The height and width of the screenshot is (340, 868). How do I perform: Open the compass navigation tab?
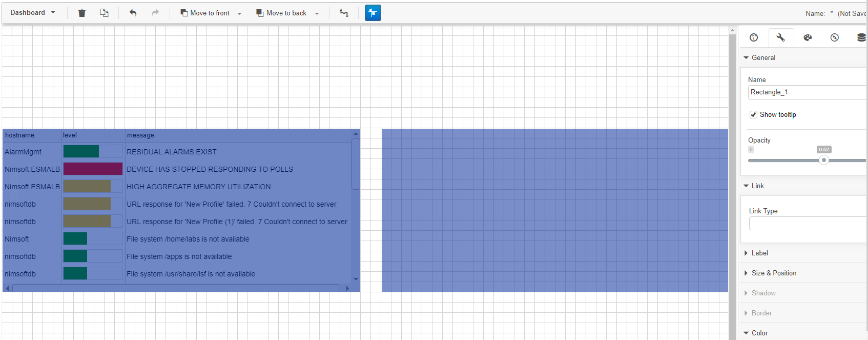click(835, 37)
